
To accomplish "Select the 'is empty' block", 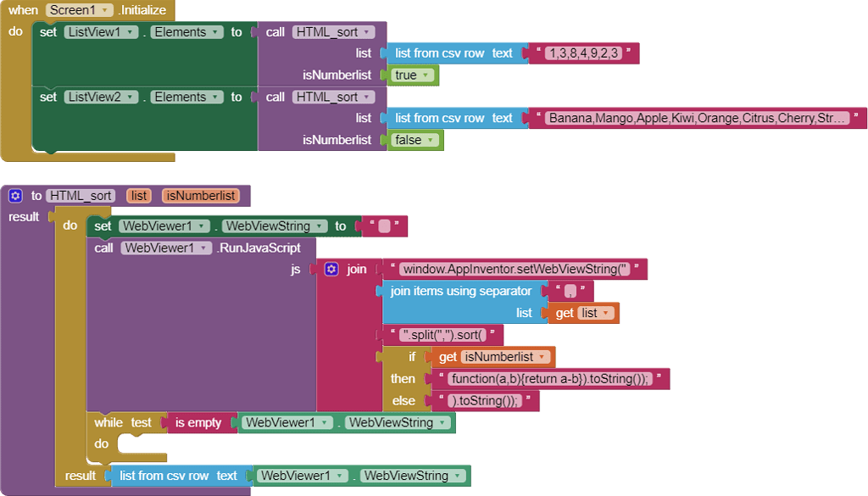I will (198, 422).
